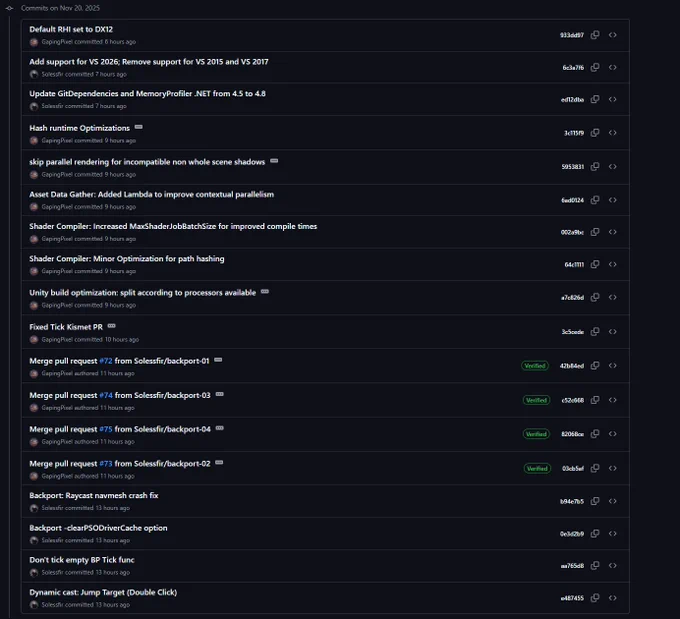Open pull request #73 link

point(106,464)
